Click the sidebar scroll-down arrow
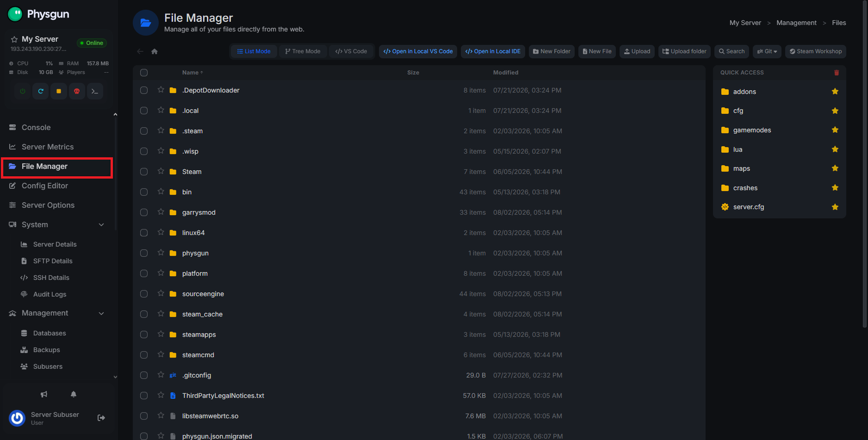 [115, 377]
